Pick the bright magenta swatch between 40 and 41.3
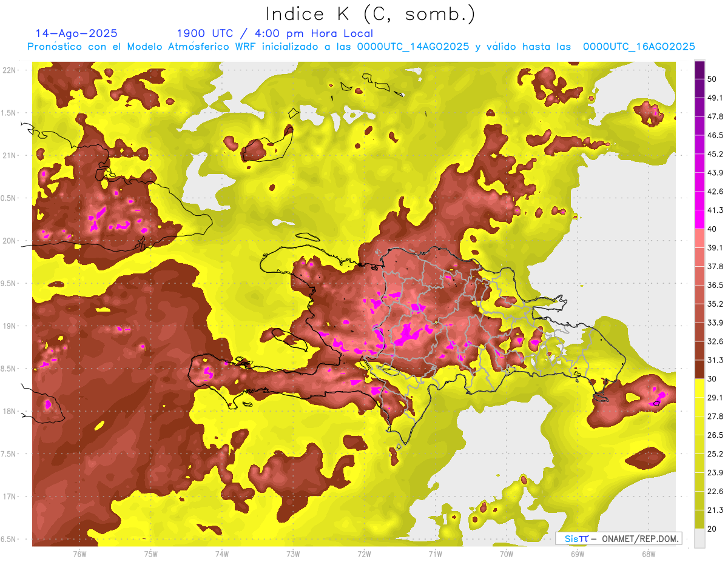728x562 pixels. point(699,220)
